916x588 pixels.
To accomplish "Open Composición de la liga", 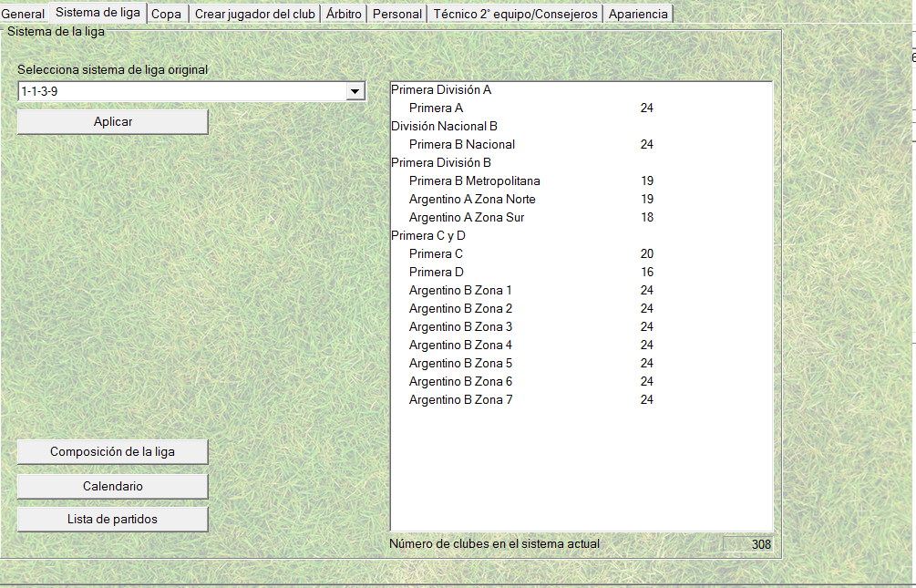I will pos(113,452).
